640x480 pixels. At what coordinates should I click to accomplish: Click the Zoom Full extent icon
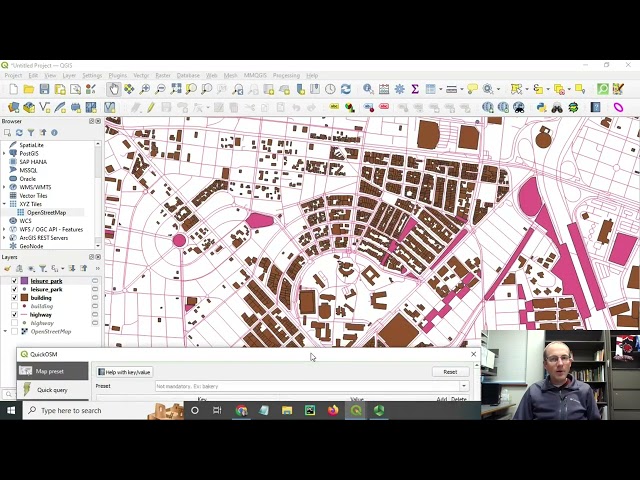point(176,89)
